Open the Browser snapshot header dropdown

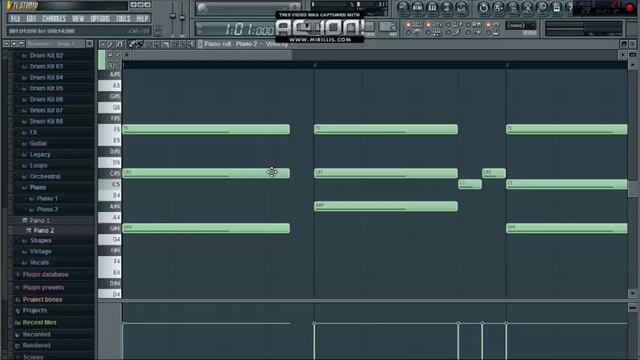(x=55, y=44)
